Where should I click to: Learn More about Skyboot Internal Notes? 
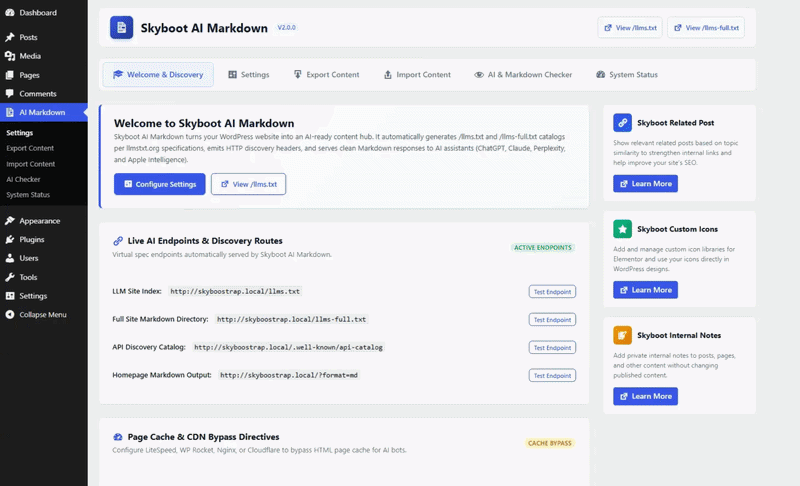pos(645,396)
